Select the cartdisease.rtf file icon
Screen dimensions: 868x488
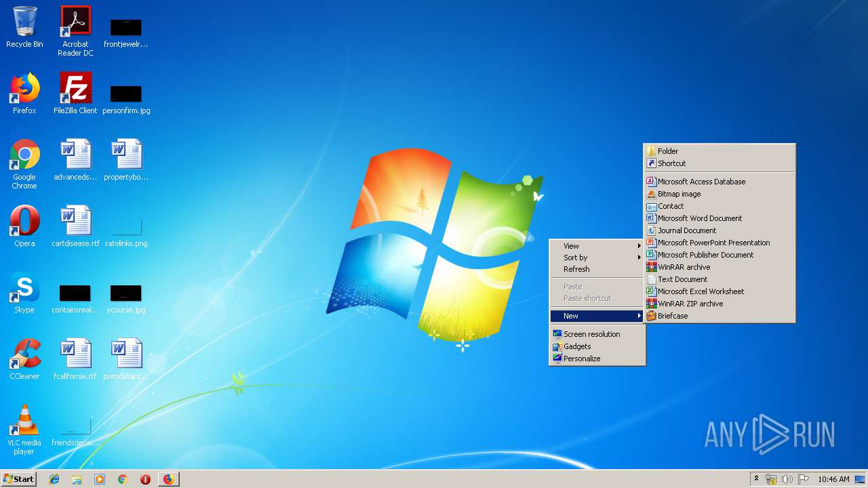point(75,226)
